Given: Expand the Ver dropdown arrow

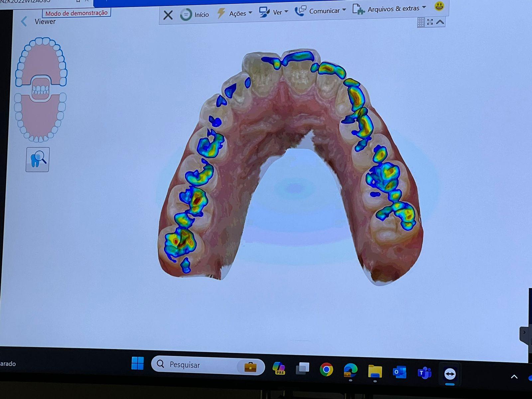Looking at the screenshot, I should pos(286,12).
